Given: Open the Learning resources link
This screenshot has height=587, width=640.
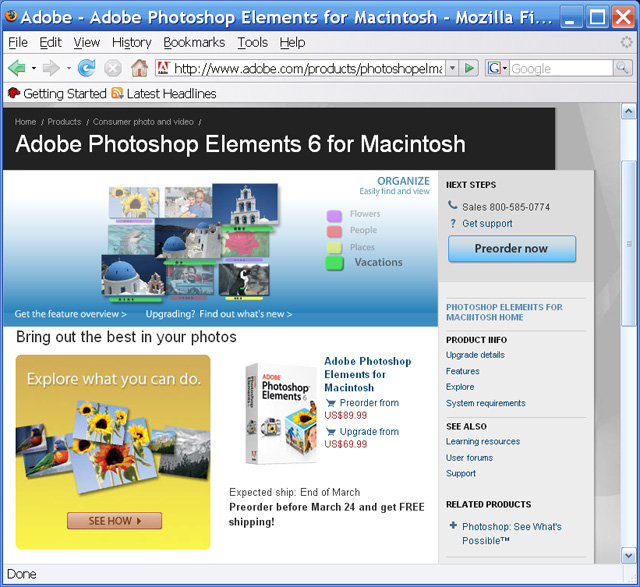Looking at the screenshot, I should [x=483, y=442].
